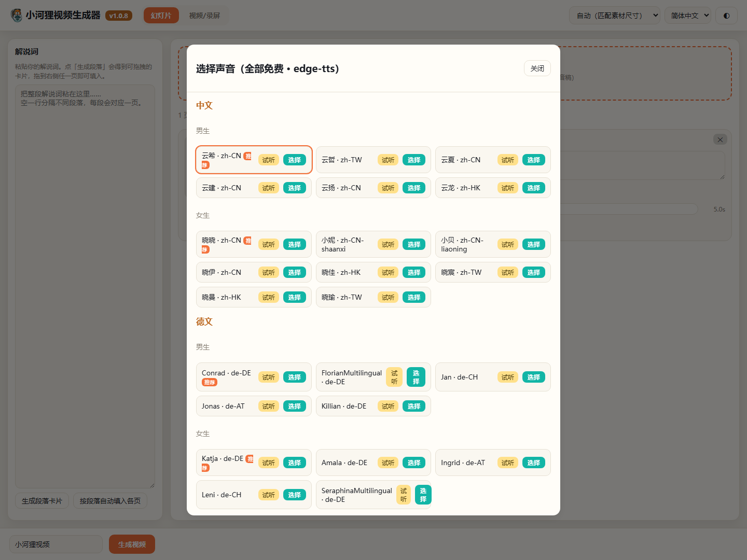Image resolution: width=747 pixels, height=560 pixels.
Task: Preview the 晓宸 zh-TW voice
Action: pos(508,273)
